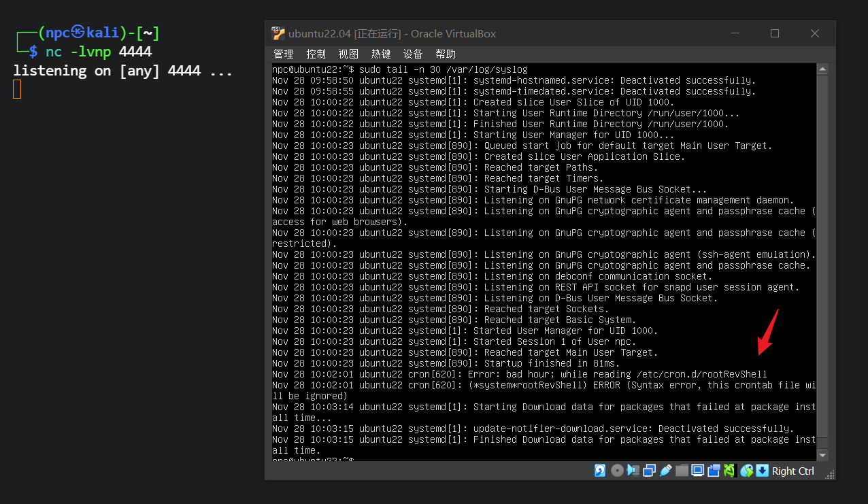
Task: Click the Right Ctrl host key label
Action: pyautogui.click(x=793, y=471)
